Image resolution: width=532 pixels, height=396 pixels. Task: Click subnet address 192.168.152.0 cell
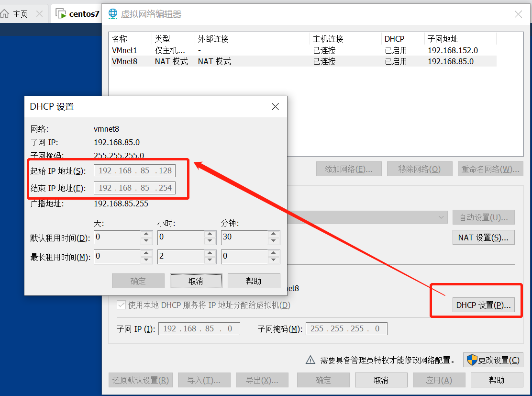click(x=453, y=51)
